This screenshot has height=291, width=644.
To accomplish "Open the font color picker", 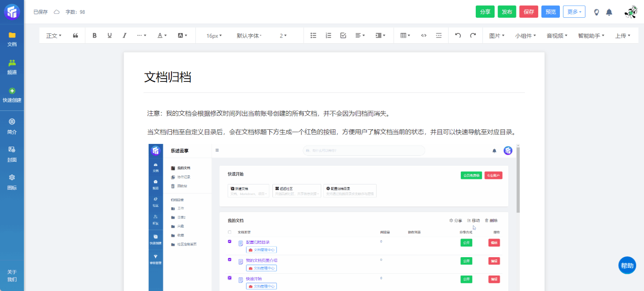I will point(162,35).
